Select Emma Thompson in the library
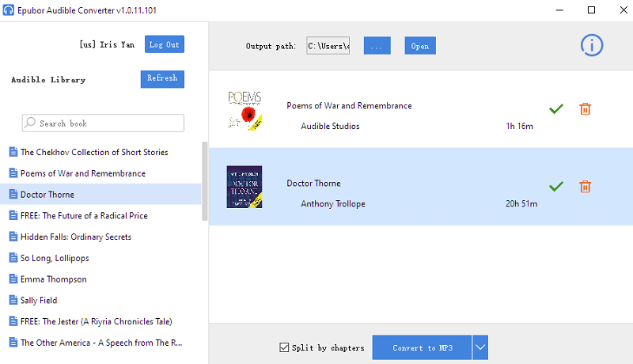Image resolution: width=633 pixels, height=364 pixels. [x=100, y=279]
